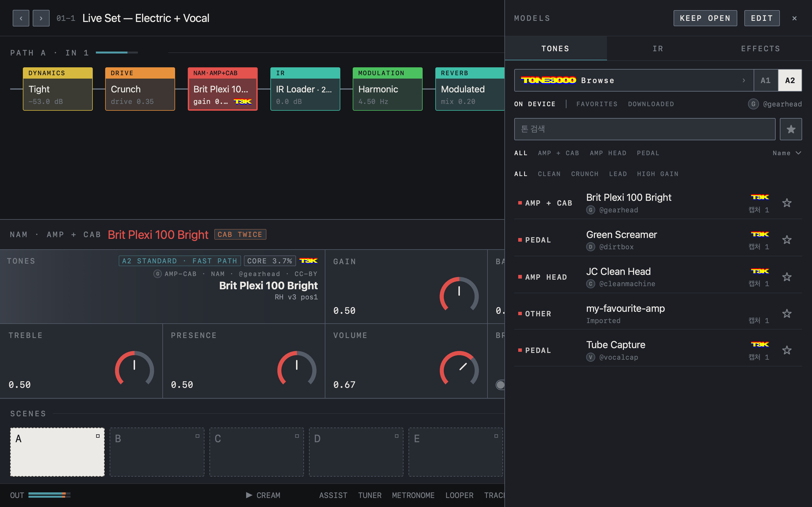This screenshot has height=507, width=812.
Task: Expand the TONE3000 Browse row
Action: 634,81
